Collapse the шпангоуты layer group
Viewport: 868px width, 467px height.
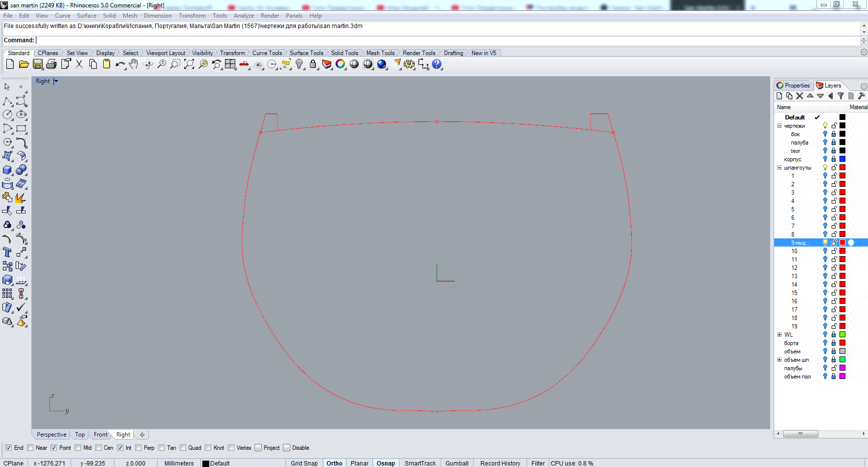coord(779,168)
